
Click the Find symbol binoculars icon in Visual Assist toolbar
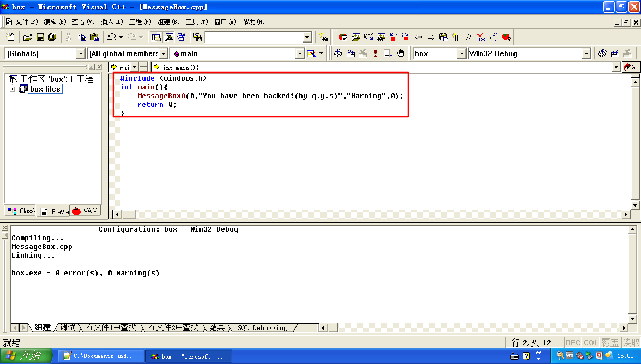tap(381, 37)
